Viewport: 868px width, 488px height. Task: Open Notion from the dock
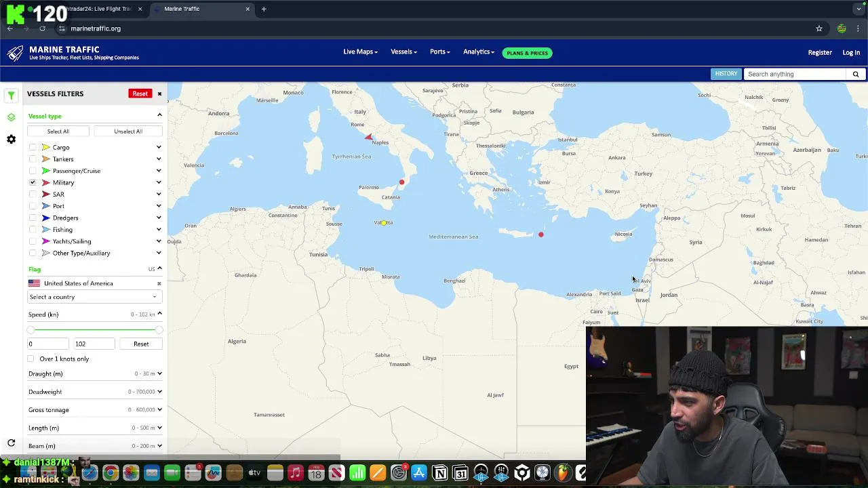[x=439, y=473]
